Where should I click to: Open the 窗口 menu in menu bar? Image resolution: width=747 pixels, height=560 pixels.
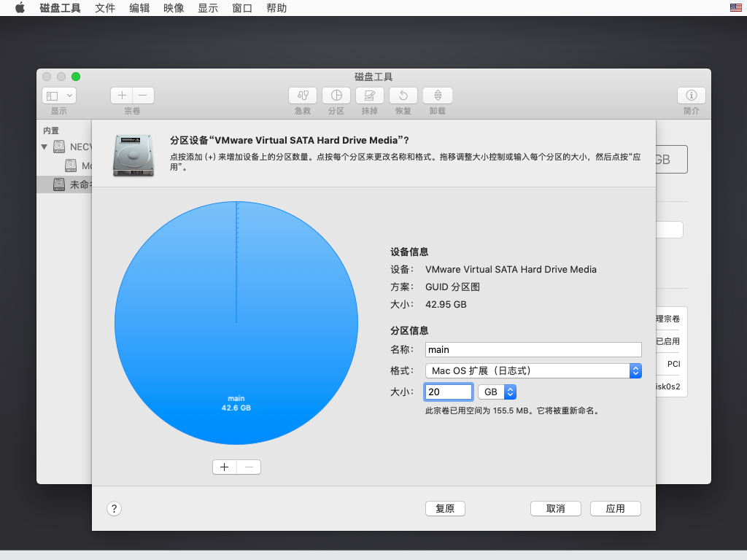pos(241,8)
